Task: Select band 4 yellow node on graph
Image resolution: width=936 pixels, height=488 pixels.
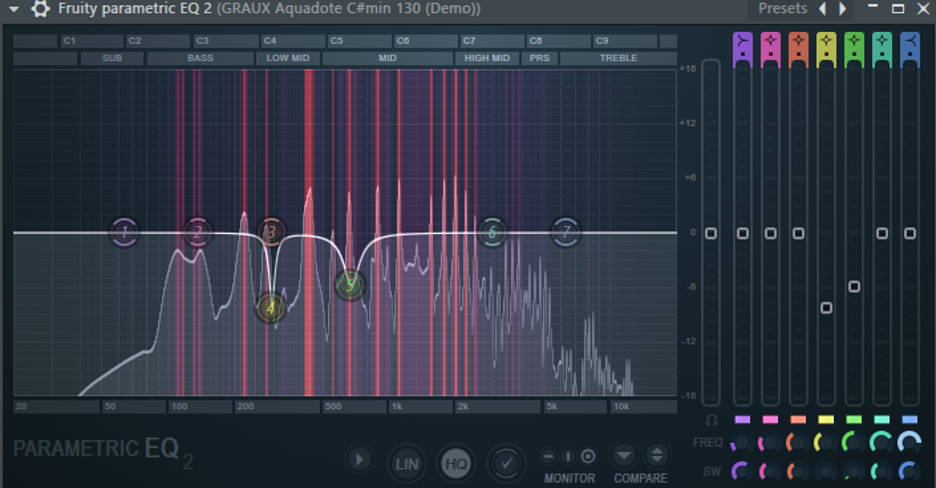Action: [x=271, y=308]
